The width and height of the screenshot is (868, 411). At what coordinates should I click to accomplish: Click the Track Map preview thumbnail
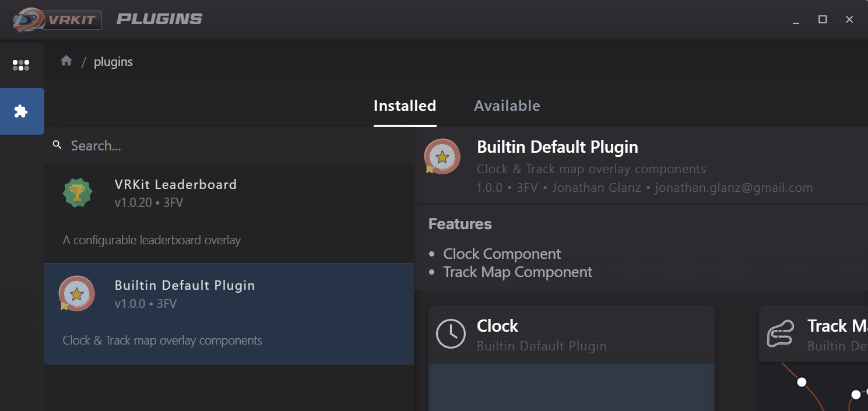[813, 387]
